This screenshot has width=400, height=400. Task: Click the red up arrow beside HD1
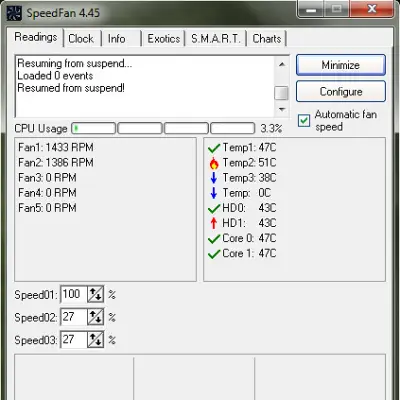coord(214,223)
